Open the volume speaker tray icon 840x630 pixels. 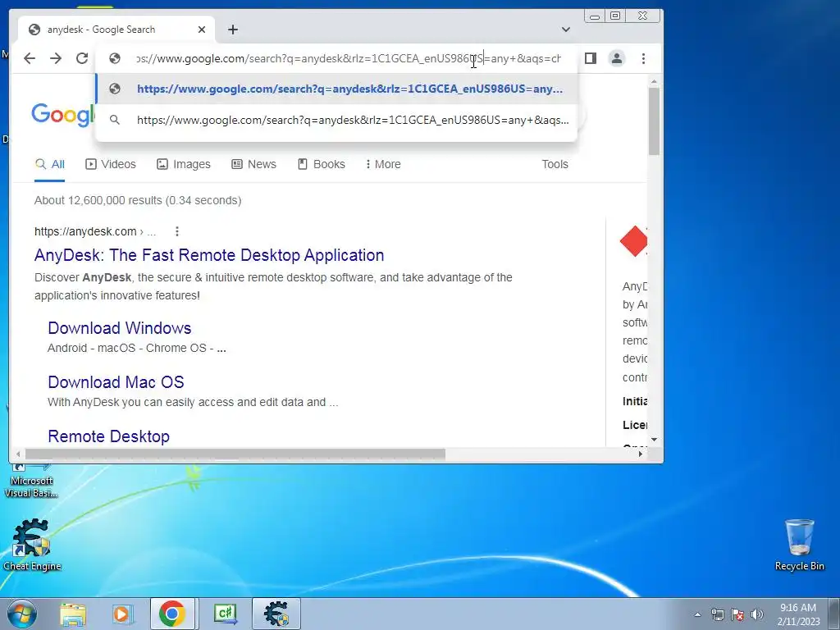757,614
